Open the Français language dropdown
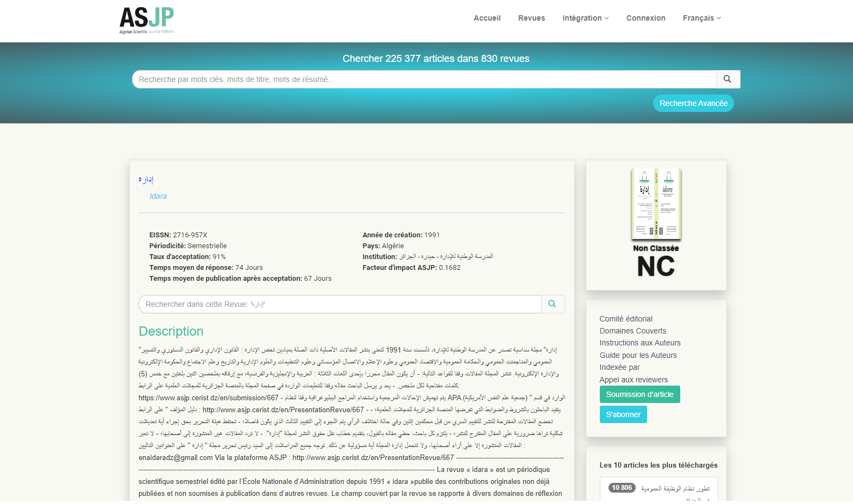853x504 pixels. [x=701, y=18]
